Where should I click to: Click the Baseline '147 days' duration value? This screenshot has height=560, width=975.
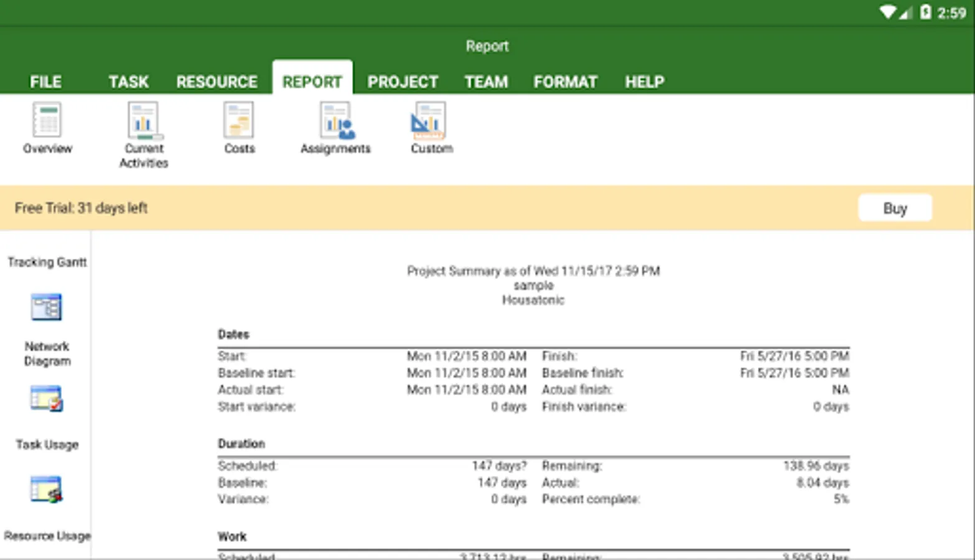coord(502,482)
